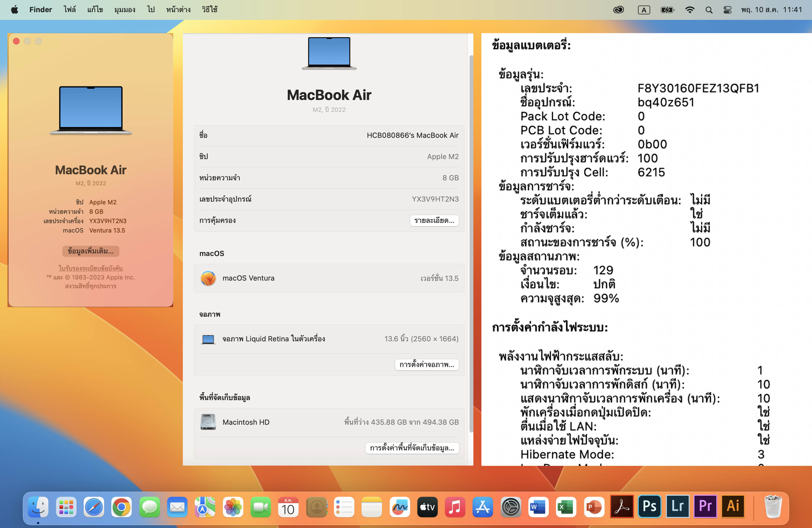
Task: Launch Microsoft Excel from the Dock
Action: point(566,507)
